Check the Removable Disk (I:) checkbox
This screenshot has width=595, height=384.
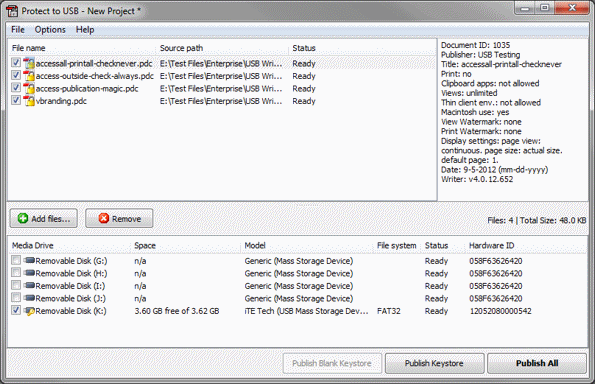pyautogui.click(x=16, y=285)
